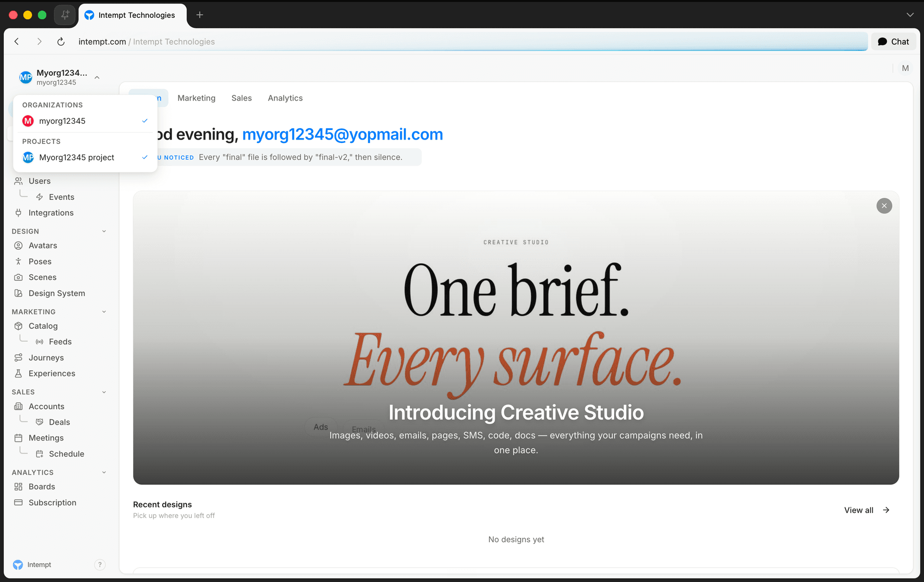Click the Integrations plug icon
This screenshot has height=582, width=924.
(x=18, y=213)
